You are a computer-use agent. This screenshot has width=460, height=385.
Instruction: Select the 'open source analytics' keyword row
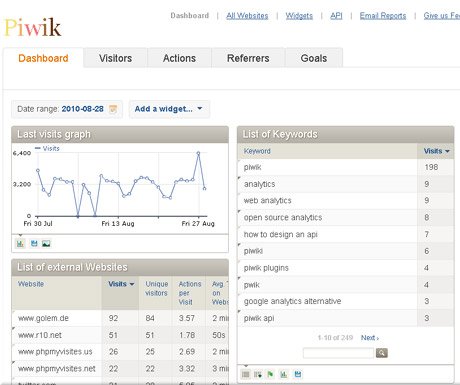click(345, 217)
